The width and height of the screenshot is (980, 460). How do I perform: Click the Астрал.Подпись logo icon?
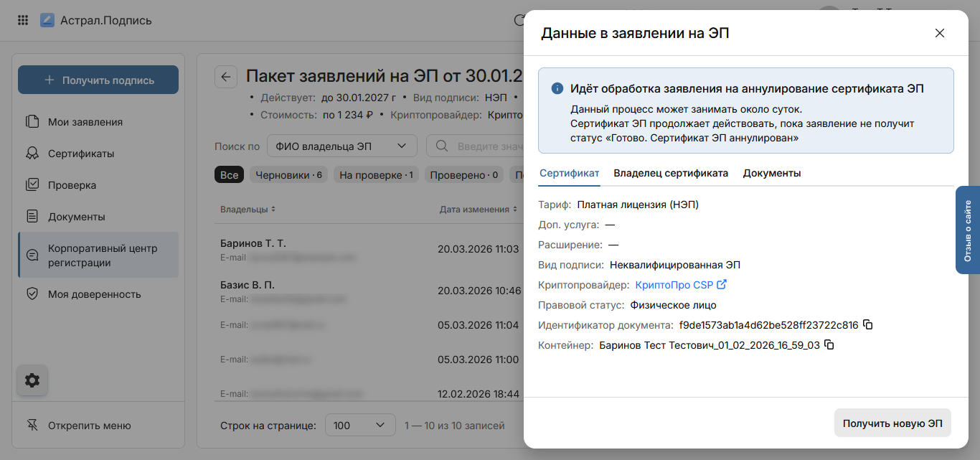(x=47, y=20)
